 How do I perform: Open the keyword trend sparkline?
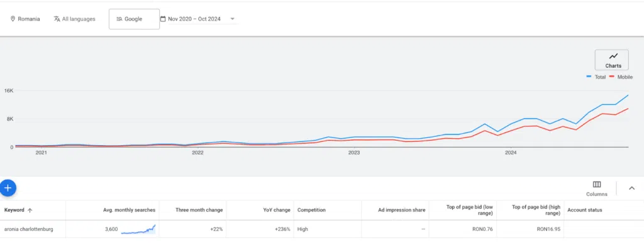click(x=138, y=229)
